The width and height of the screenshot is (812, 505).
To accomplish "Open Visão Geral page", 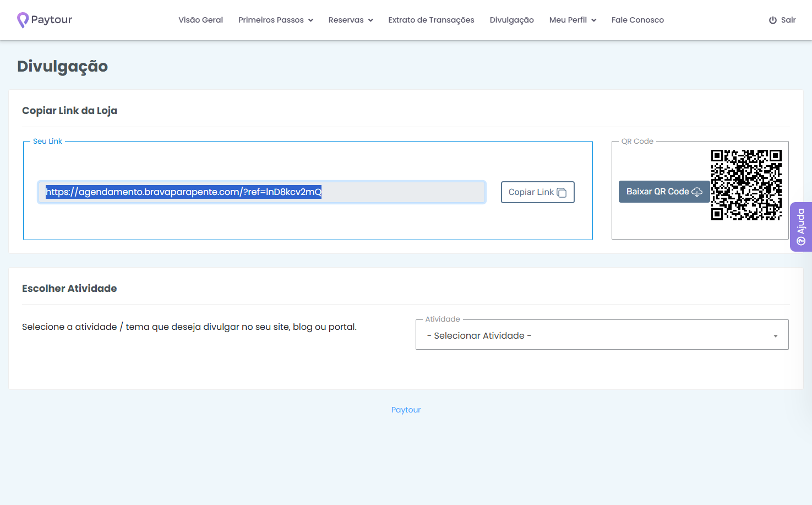I will 200,20.
